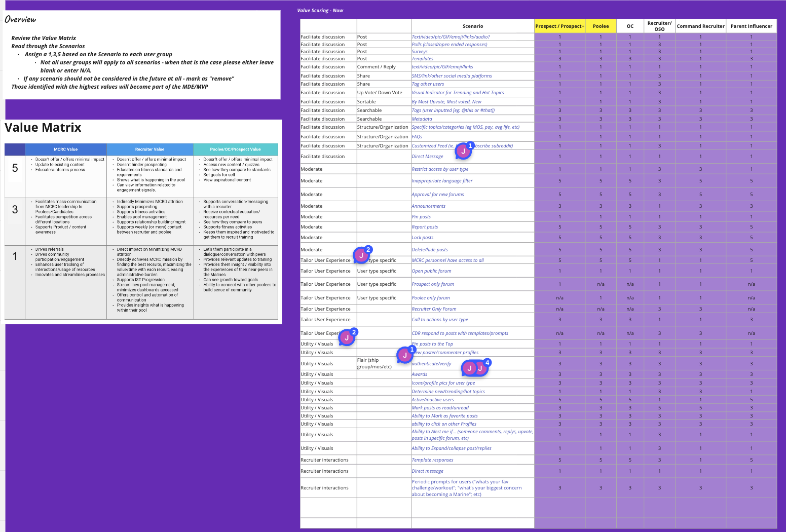Click the Lock posts link
This screenshot has width=786, height=532.
(423, 238)
